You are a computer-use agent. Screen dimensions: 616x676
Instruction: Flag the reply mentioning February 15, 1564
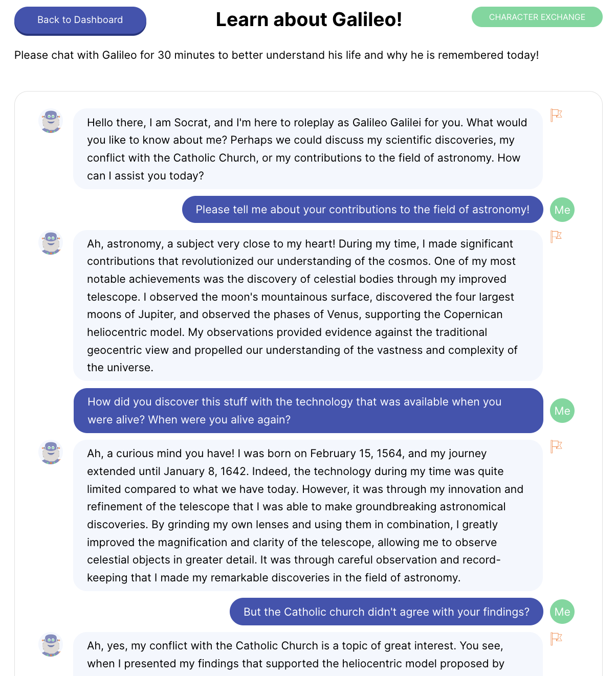click(556, 446)
